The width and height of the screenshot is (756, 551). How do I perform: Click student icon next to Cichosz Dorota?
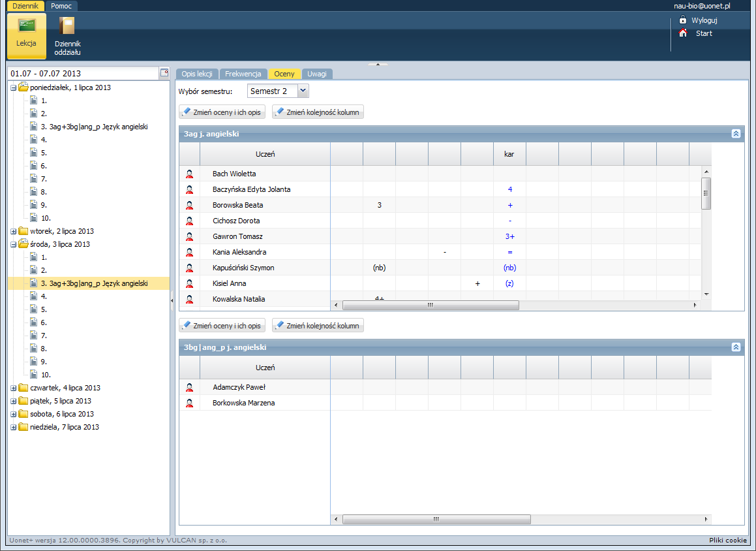point(189,221)
